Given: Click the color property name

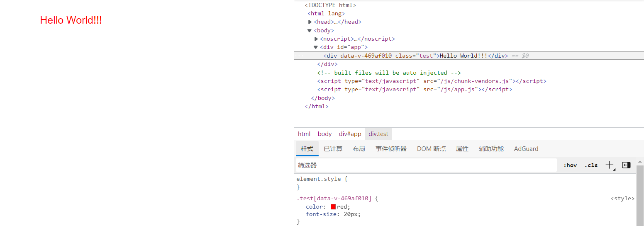Looking at the screenshot, I should 314,207.
